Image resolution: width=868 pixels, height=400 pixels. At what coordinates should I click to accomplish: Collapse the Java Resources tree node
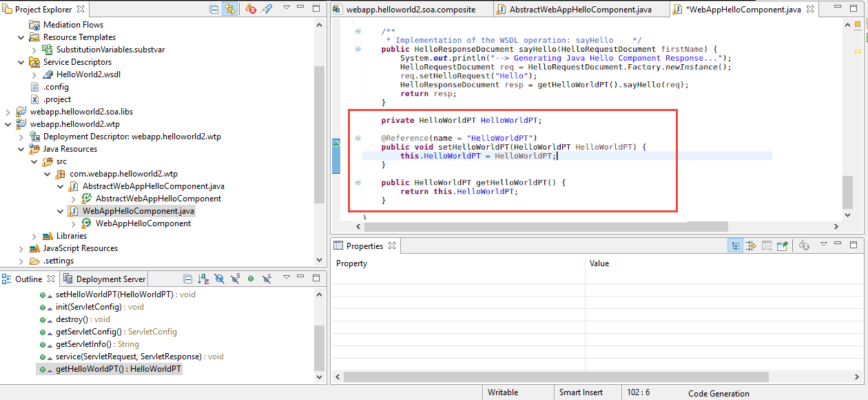[x=21, y=149]
